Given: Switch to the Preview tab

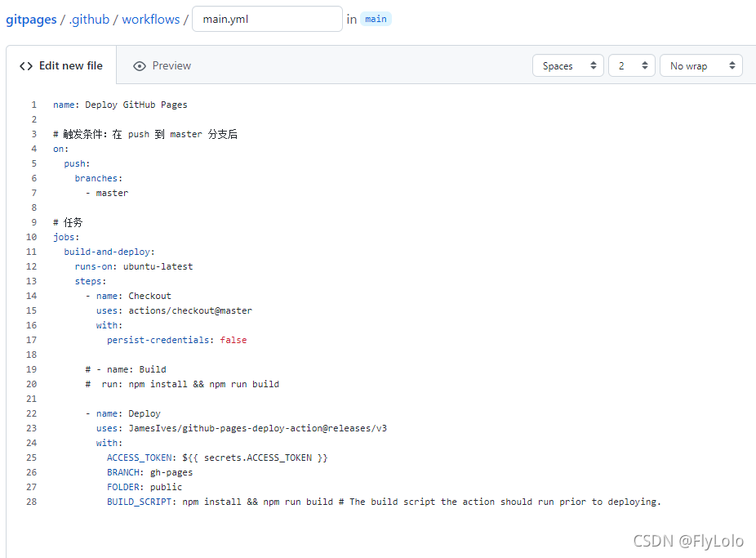Looking at the screenshot, I should click(x=162, y=65).
